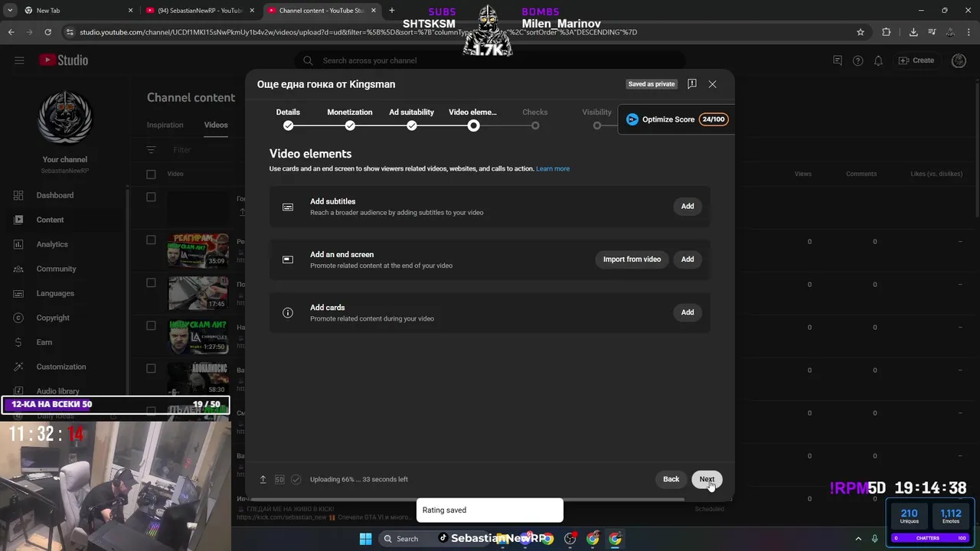Go to the Details step

288,119
